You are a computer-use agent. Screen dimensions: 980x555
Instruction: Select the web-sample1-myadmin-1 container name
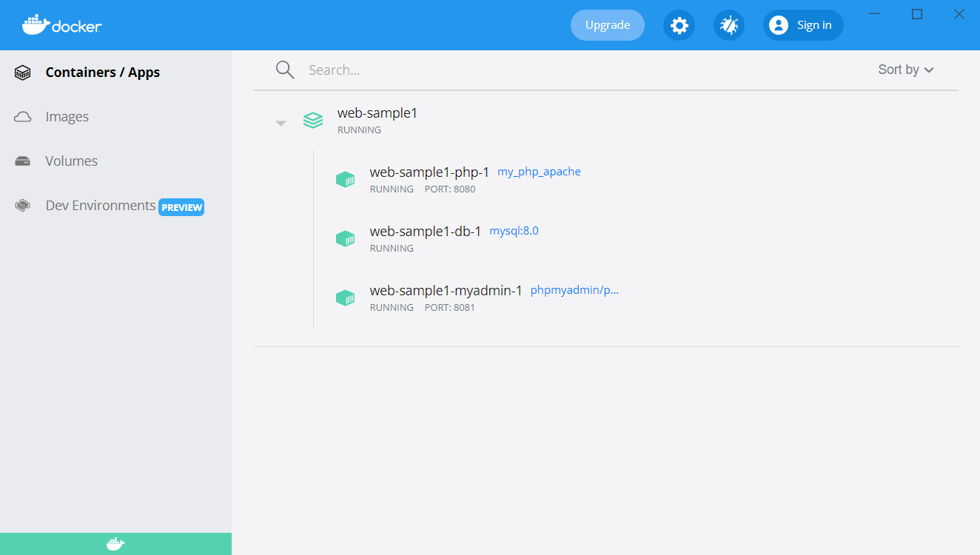[446, 291]
